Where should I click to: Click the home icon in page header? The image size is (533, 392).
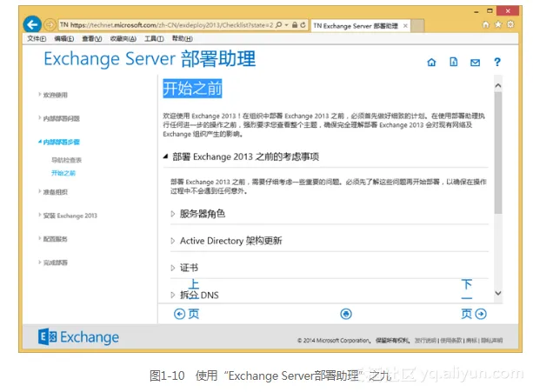tap(432, 63)
